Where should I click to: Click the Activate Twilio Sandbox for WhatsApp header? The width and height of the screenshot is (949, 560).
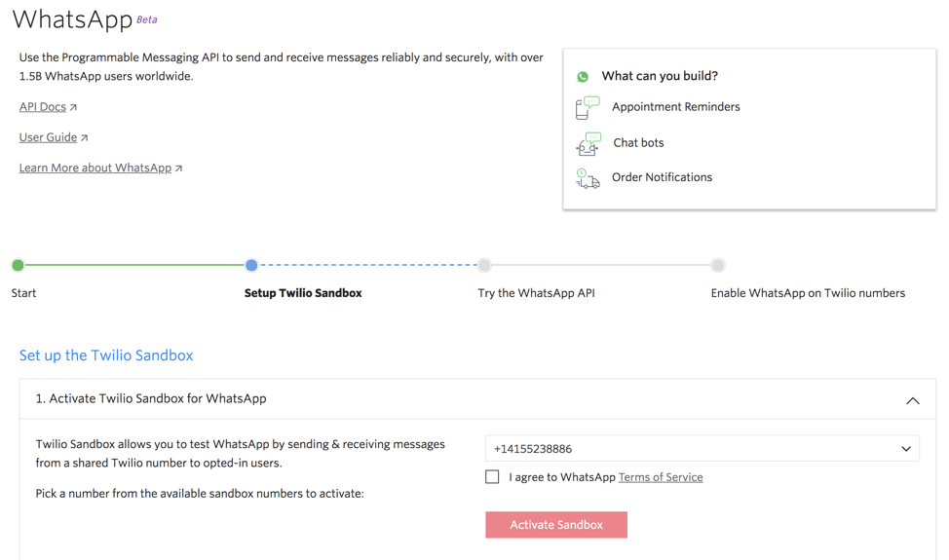151,399
